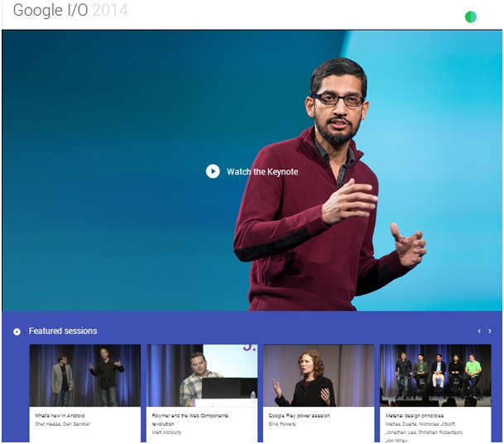Click the speaker names 'Chet Haase, Dan Sandler'
504x444 pixels.
(x=63, y=424)
